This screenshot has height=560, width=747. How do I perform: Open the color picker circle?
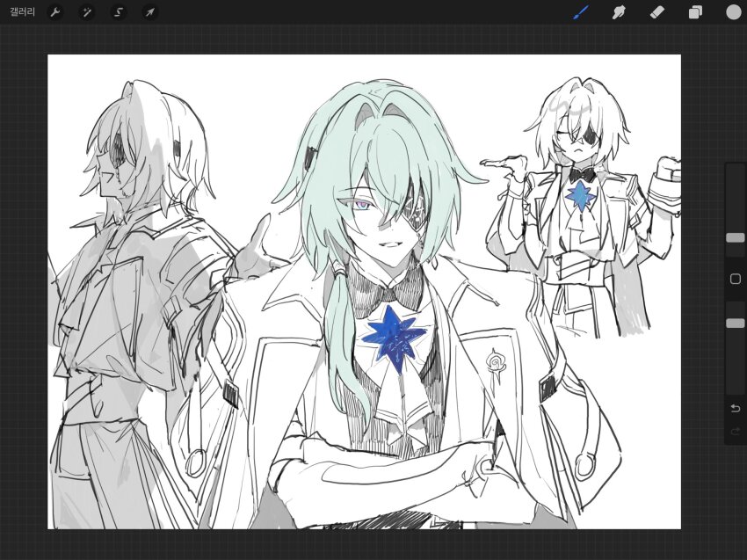733,12
